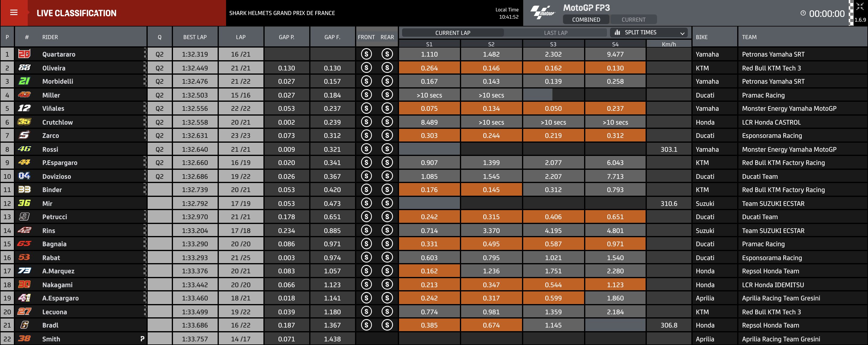Select the Nakagami rider name
Image resolution: width=868 pixels, height=345 pixels.
[57, 285]
